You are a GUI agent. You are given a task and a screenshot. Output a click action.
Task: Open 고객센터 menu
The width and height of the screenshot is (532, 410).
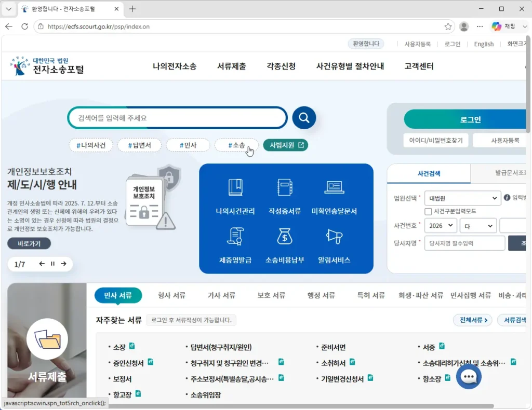point(419,66)
